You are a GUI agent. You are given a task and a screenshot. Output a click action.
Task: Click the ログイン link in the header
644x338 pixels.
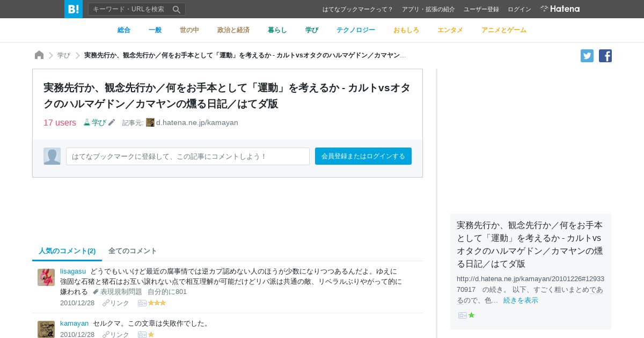click(x=519, y=9)
